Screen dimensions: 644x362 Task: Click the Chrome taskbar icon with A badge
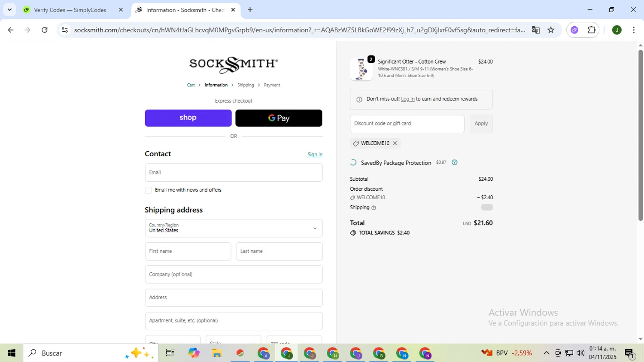(264, 353)
